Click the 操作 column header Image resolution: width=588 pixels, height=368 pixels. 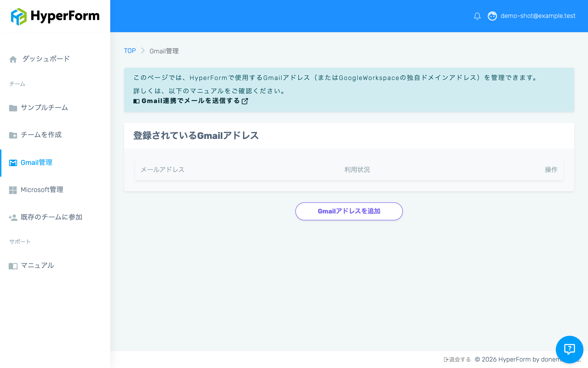tap(551, 170)
